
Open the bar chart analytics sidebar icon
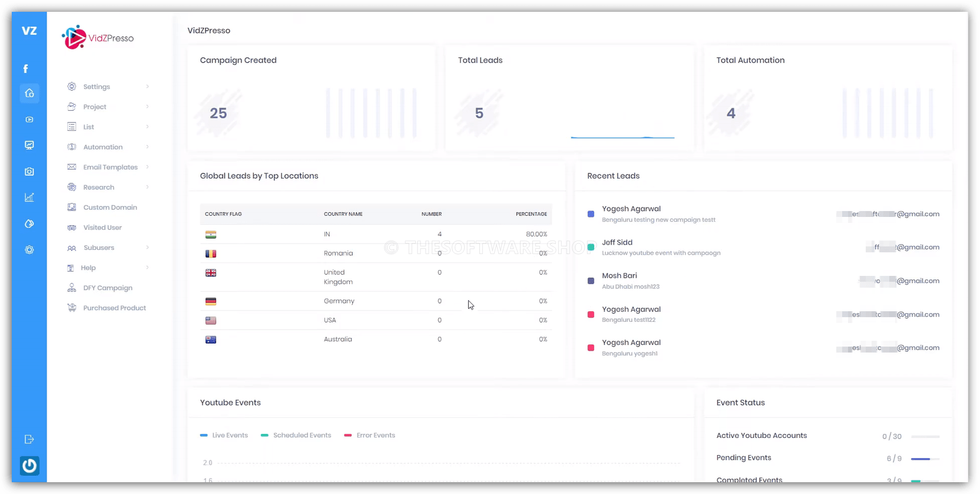[29, 197]
